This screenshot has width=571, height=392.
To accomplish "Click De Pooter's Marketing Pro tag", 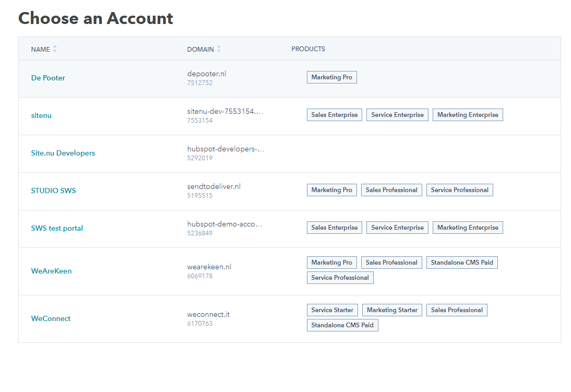I will click(332, 77).
